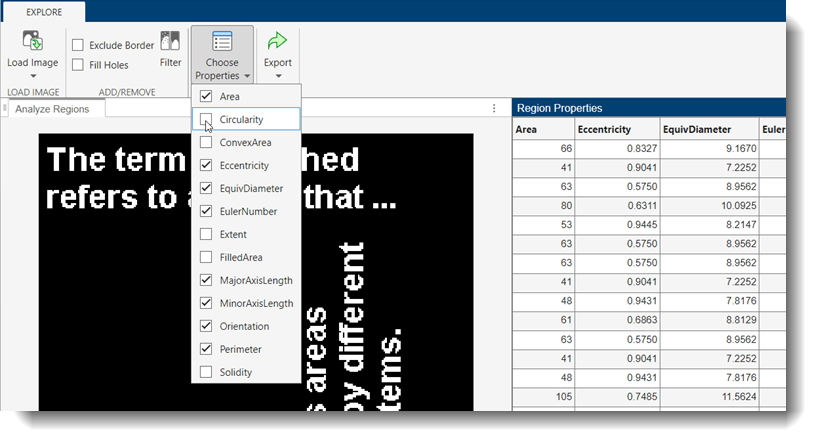Click EquivDiameter value 9.1670
The width and height of the screenshot is (819, 444).
[709, 148]
